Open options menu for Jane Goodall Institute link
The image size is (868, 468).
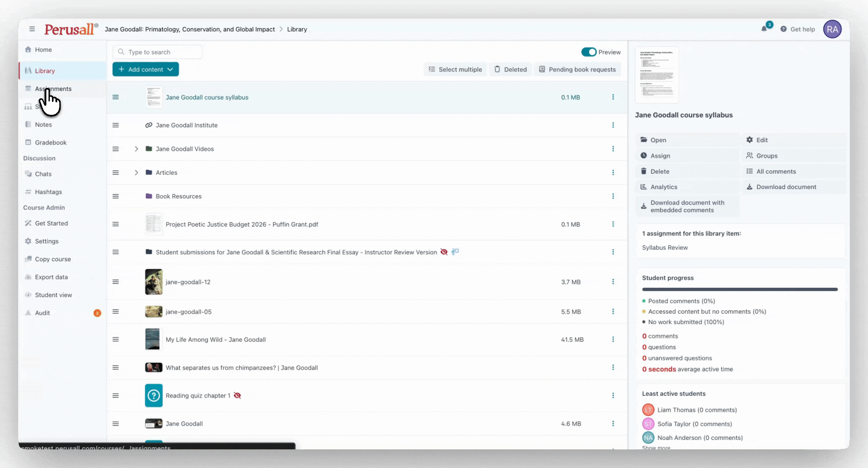click(x=613, y=125)
